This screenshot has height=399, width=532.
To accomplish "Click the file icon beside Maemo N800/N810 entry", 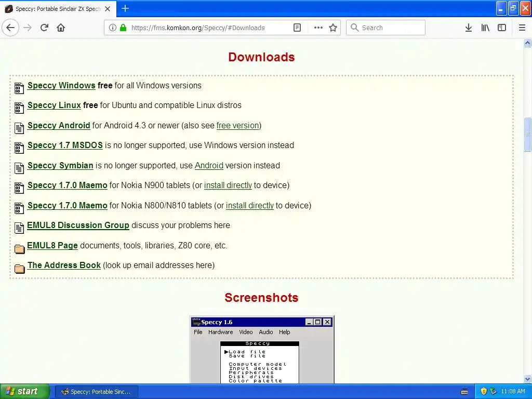I will 19,208.
